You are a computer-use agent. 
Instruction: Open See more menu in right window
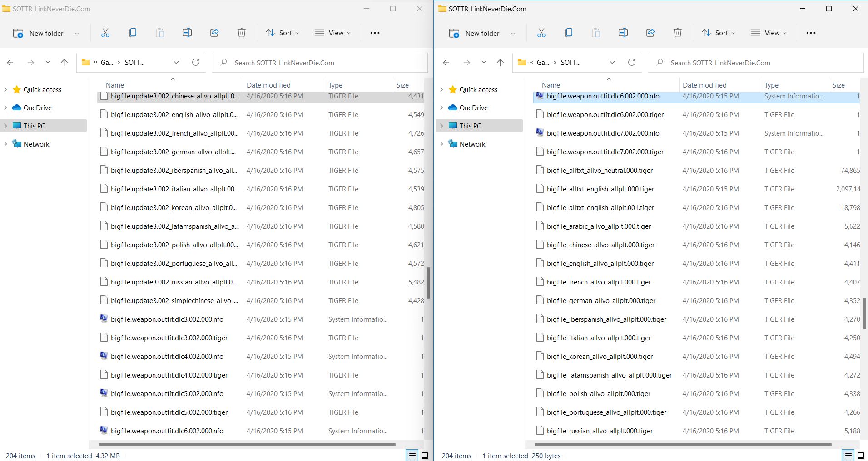coord(811,33)
